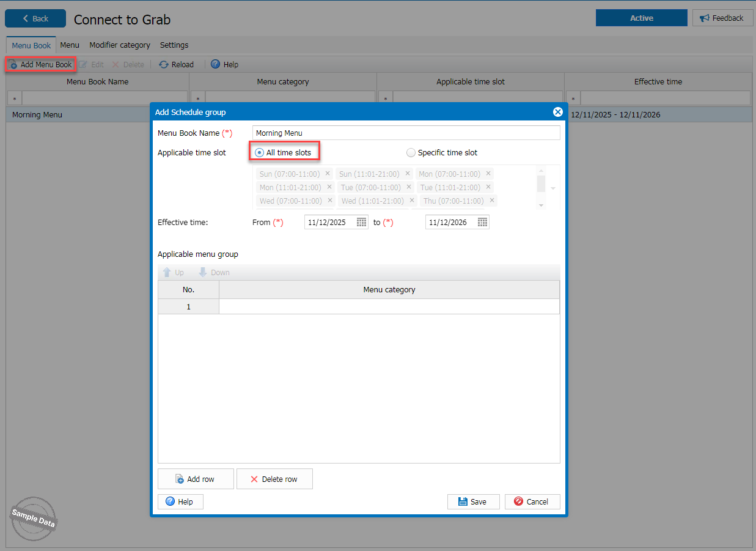The height and width of the screenshot is (551, 756).
Task: Open the To date calendar picker
Action: tap(482, 222)
